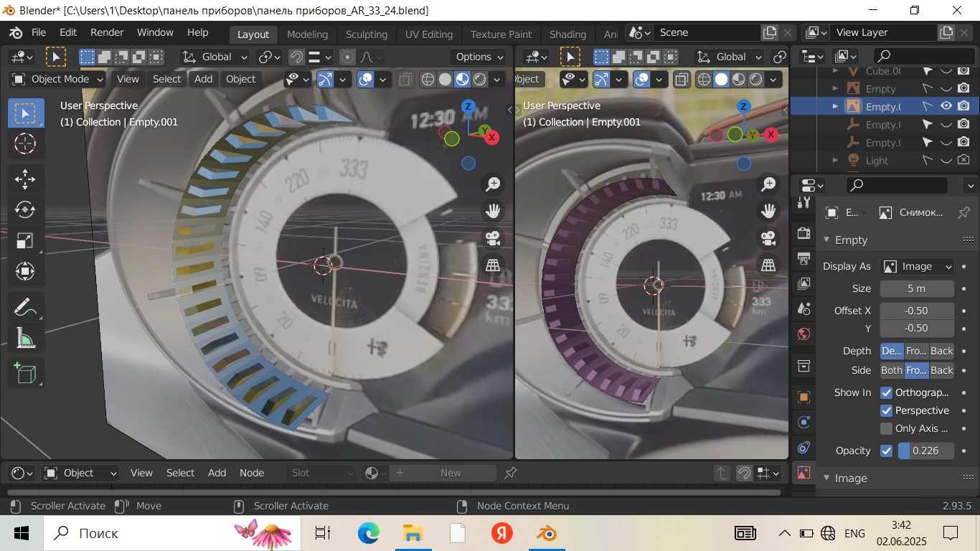
Task: Open the Render menu
Action: (x=107, y=32)
